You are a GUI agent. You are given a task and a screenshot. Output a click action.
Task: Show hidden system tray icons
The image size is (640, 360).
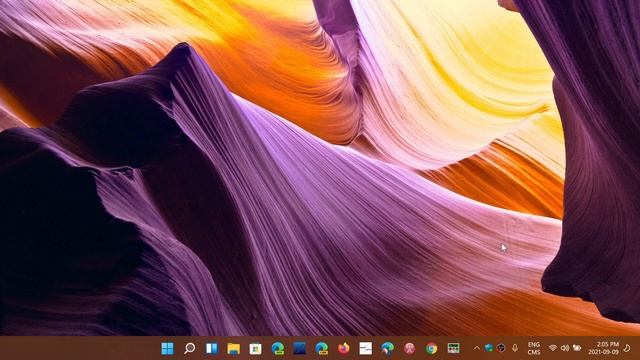[x=476, y=348]
